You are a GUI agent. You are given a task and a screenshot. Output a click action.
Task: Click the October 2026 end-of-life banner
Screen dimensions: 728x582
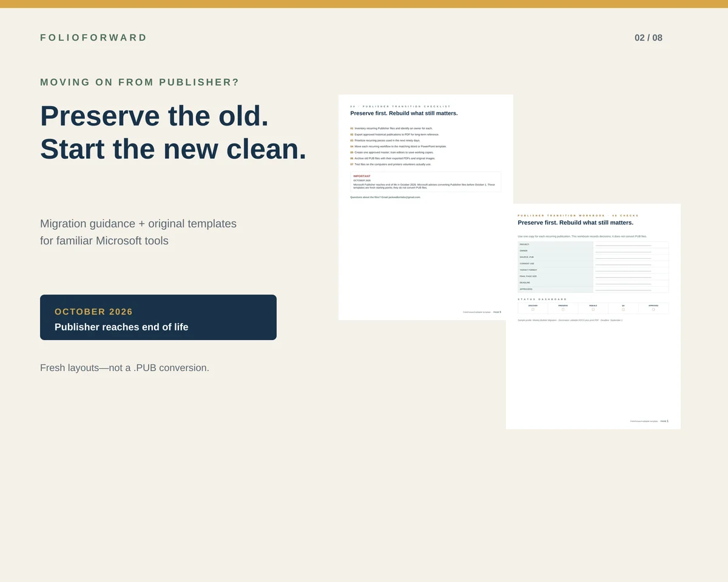(158, 317)
